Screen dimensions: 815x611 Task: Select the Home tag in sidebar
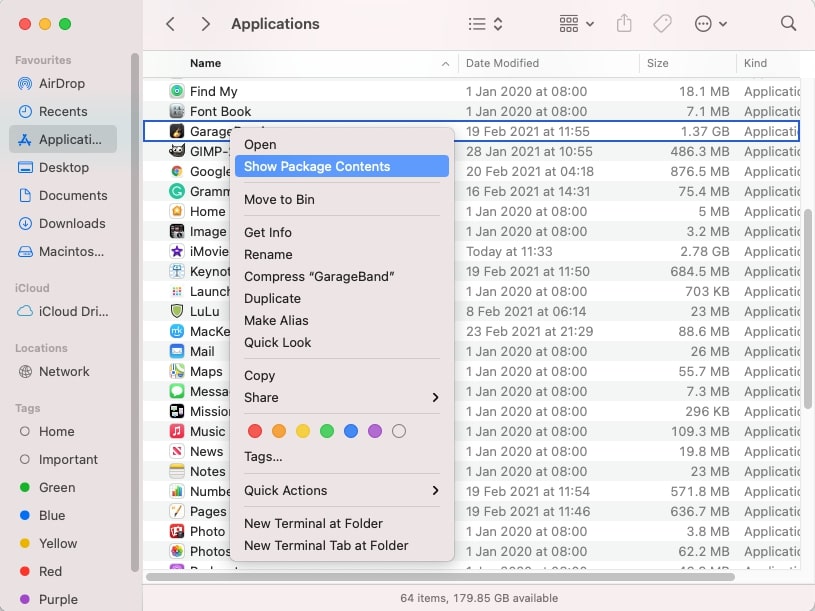coord(62,431)
